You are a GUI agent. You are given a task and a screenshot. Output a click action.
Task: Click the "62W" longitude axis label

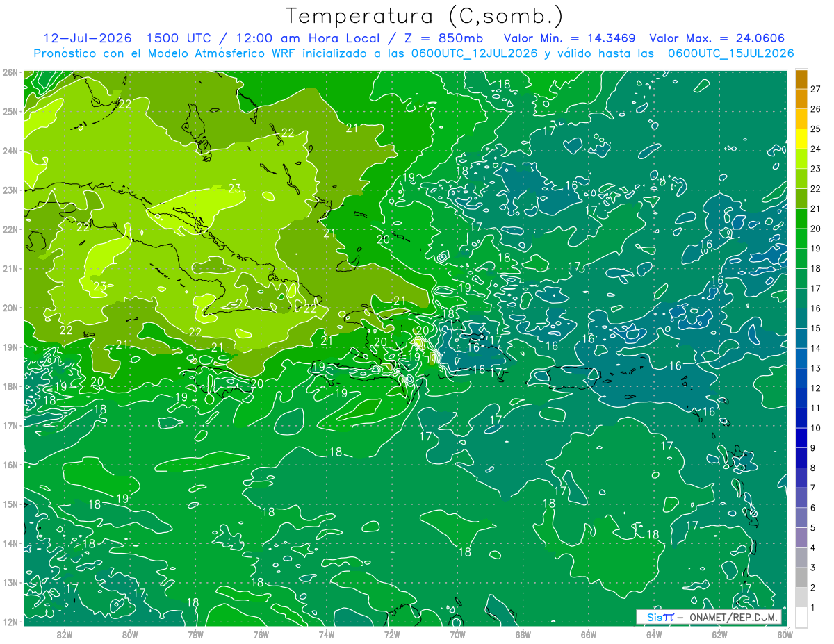point(719,634)
